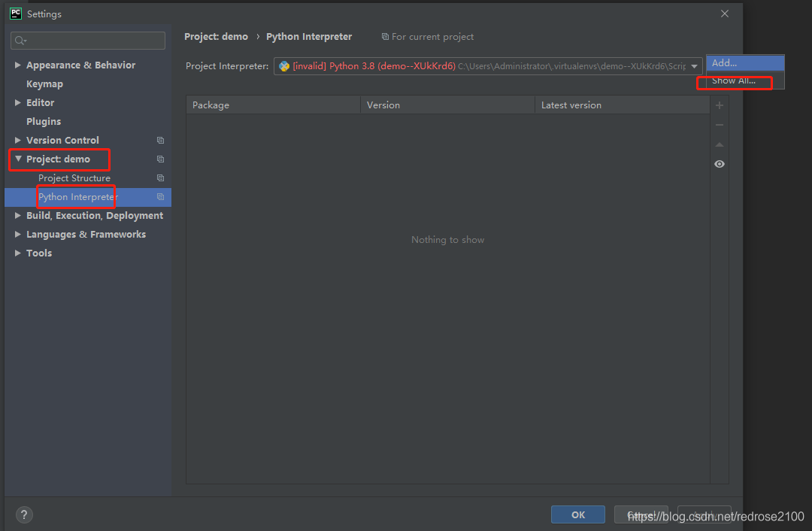The width and height of the screenshot is (812, 531).
Task: Click the Cancel button
Action: (x=641, y=514)
